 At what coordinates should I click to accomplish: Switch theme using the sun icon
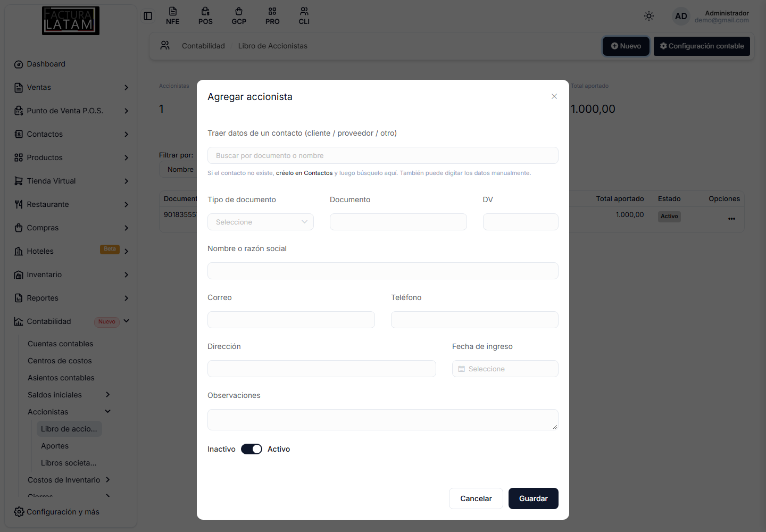[x=649, y=16]
